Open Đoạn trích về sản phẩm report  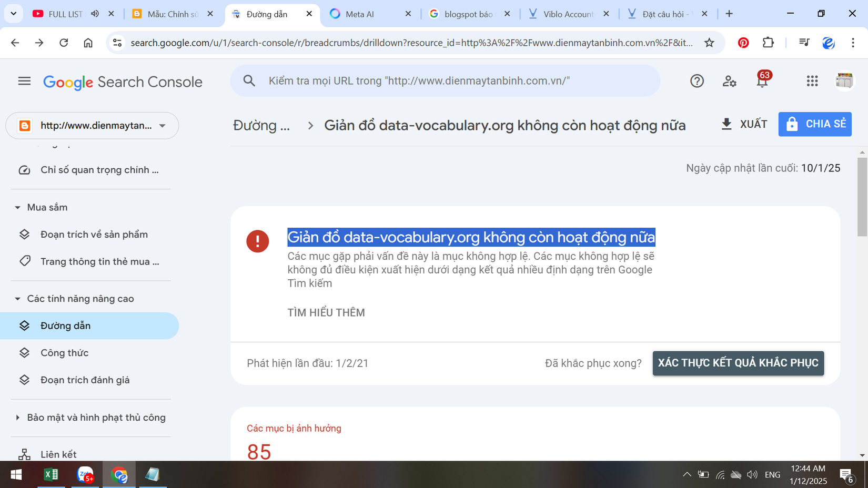coord(89,235)
